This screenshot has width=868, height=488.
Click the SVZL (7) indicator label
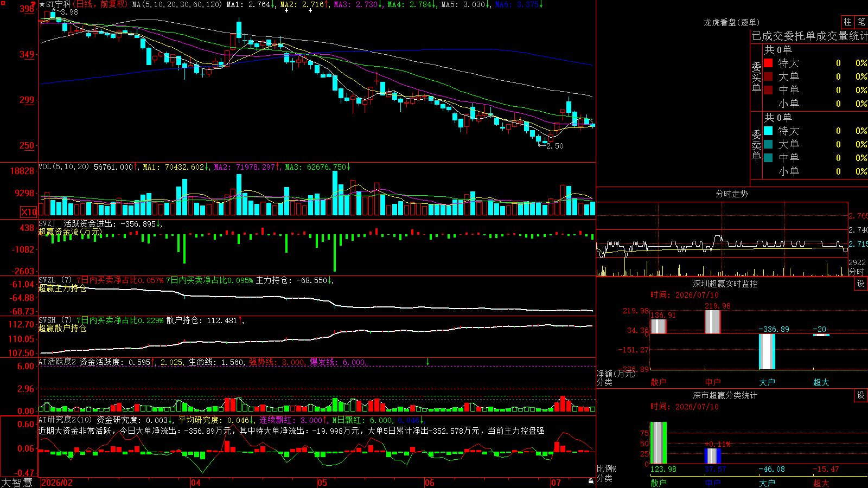pos(55,280)
